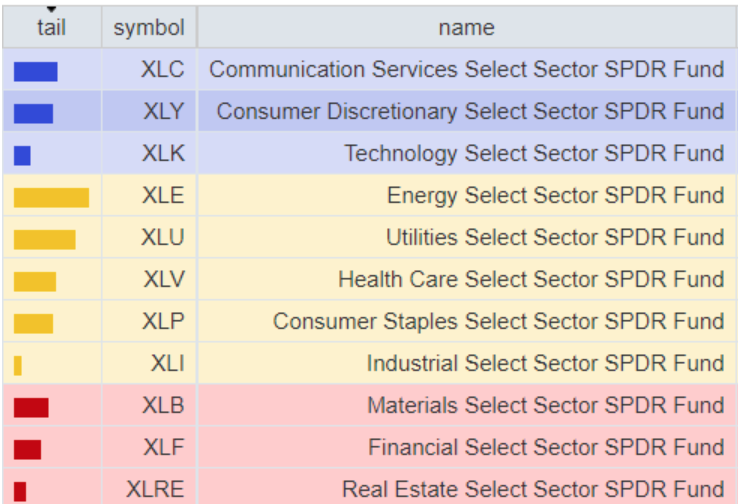Click the long yellow tail bar for XLE
738x504 pixels.
click(51, 197)
